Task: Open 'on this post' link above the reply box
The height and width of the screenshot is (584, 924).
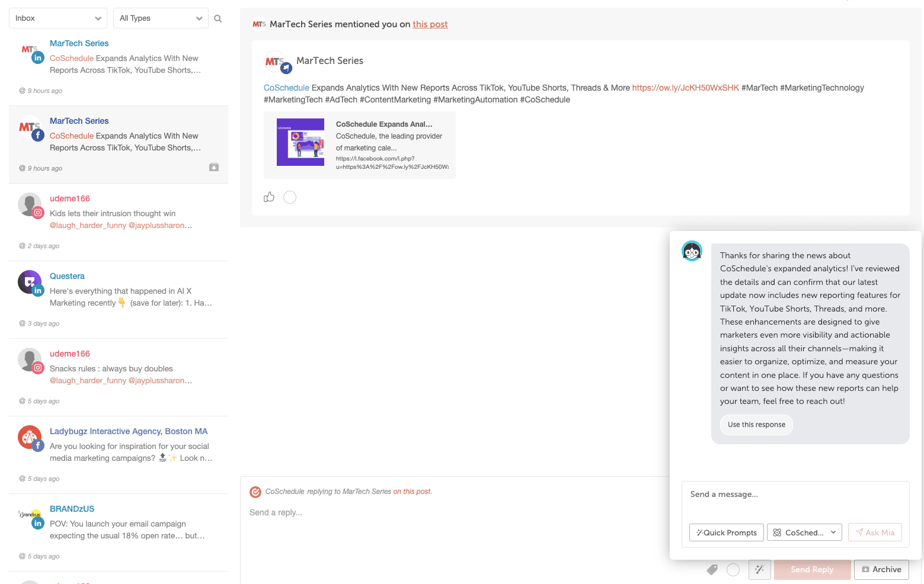Action: [x=413, y=492]
